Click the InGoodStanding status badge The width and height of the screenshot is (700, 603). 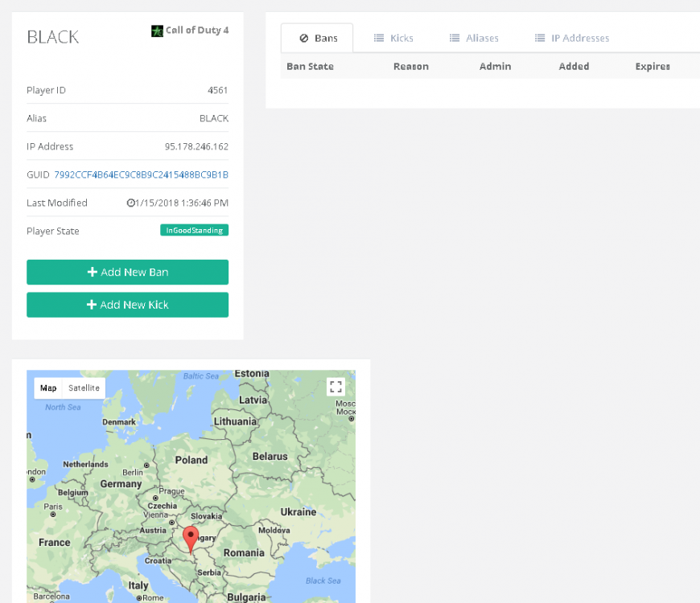click(194, 231)
